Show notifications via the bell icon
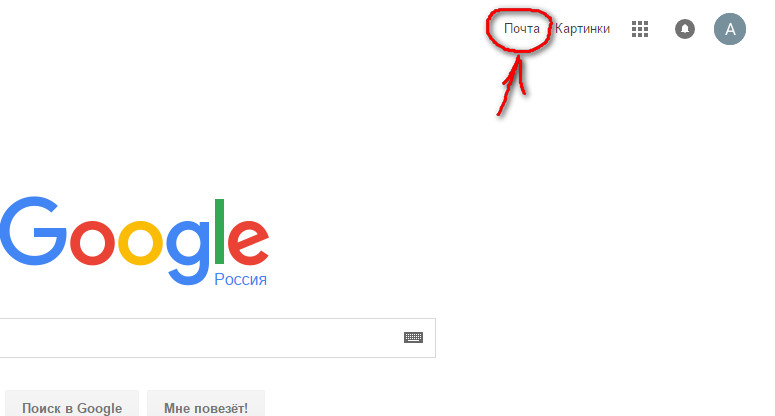The height and width of the screenshot is (416, 775). point(685,29)
